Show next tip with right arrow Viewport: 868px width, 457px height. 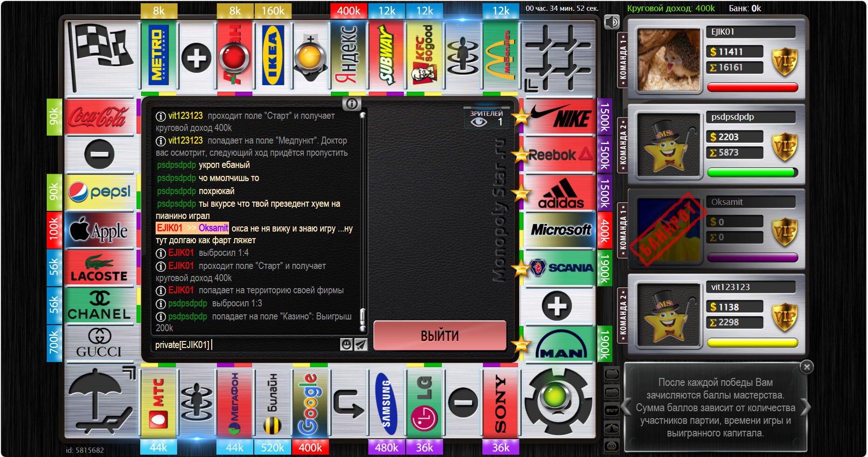805,406
